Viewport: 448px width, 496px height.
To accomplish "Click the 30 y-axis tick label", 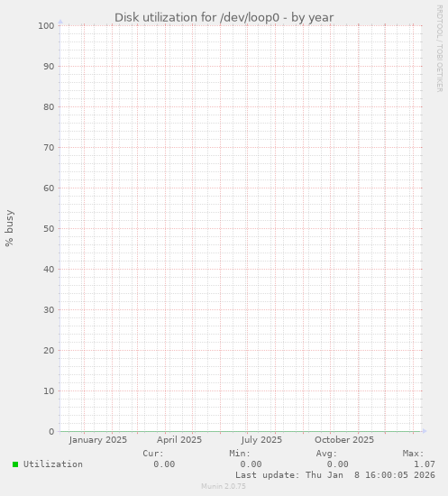I will tap(49, 309).
